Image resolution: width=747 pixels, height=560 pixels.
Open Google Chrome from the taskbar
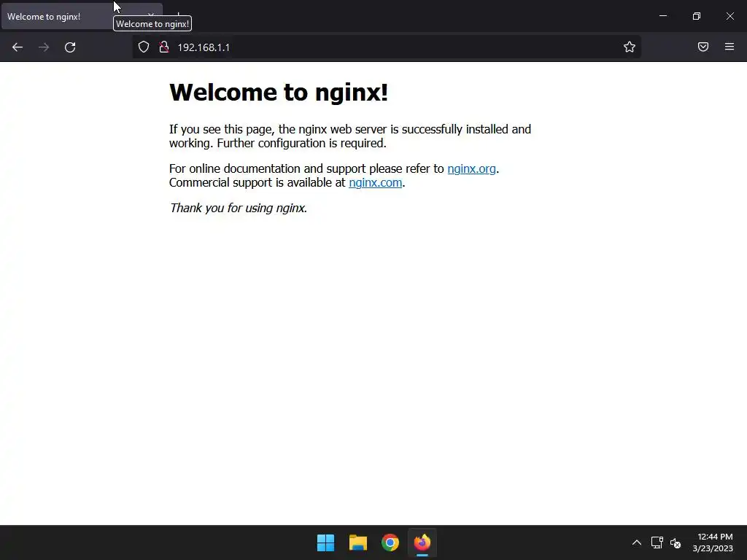[390, 542]
